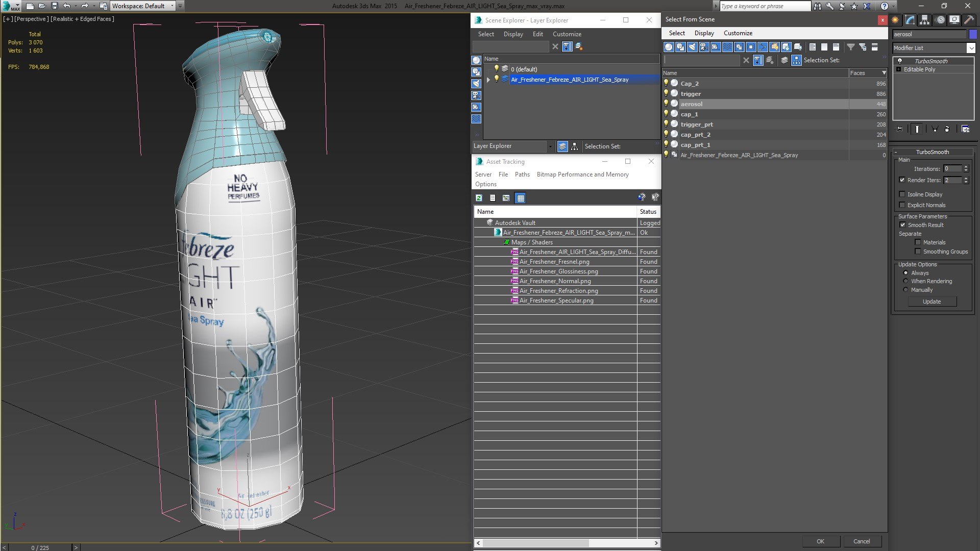Toggle Display Lights filter in Select From Scene
Viewport: 980px width, 551px height.
coord(692,47)
